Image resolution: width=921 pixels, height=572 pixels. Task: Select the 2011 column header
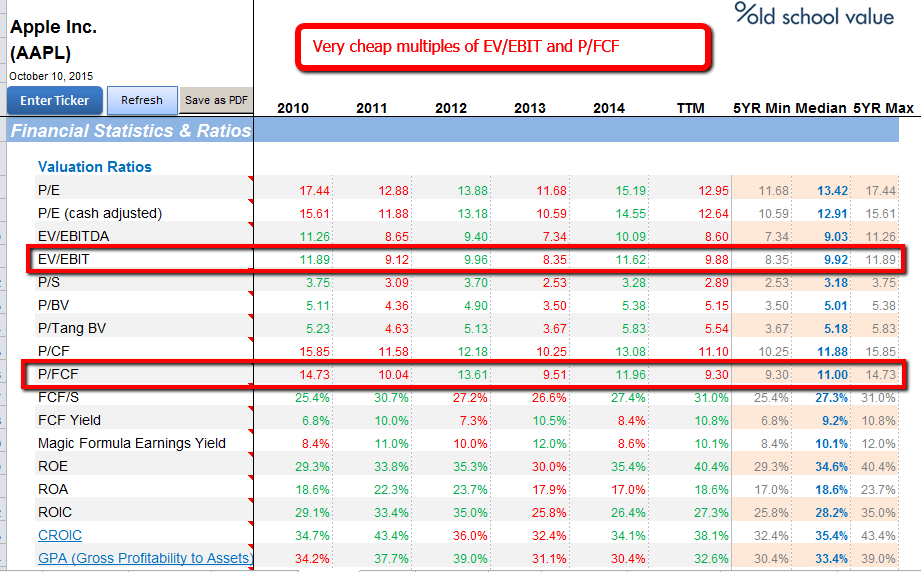tap(371, 108)
